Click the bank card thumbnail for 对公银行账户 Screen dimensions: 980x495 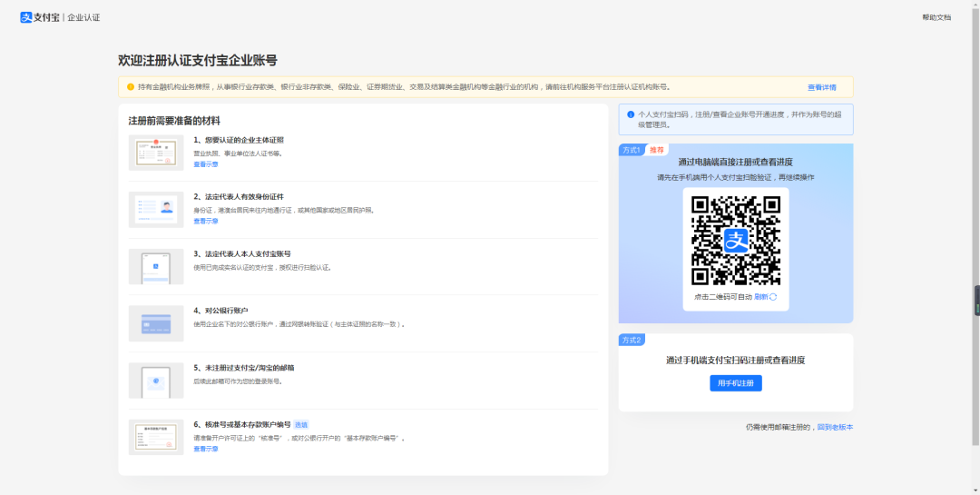pyautogui.click(x=156, y=323)
